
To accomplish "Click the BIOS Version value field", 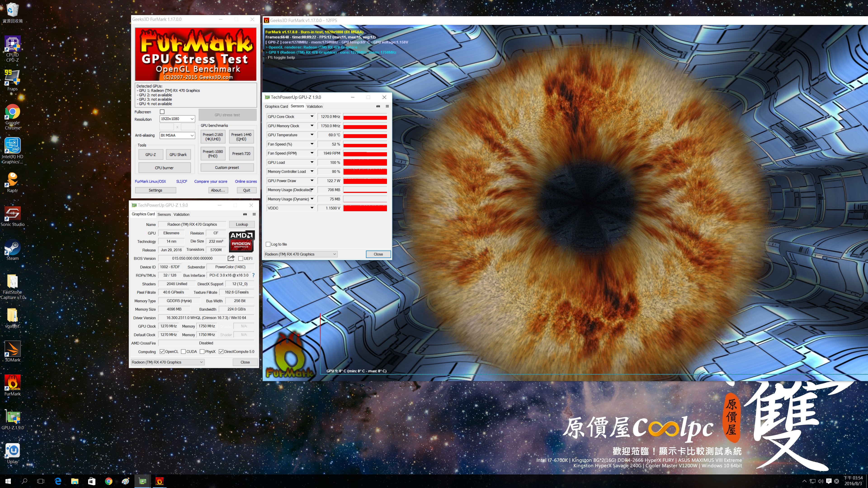I will tap(192, 258).
